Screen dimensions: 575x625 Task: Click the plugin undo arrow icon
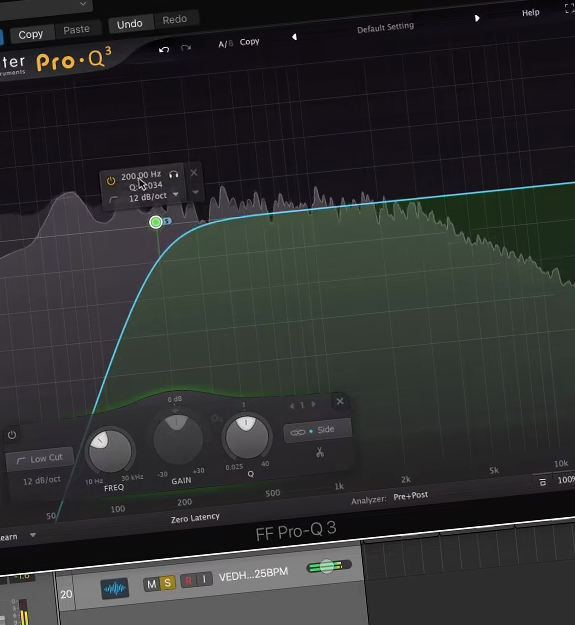point(164,49)
